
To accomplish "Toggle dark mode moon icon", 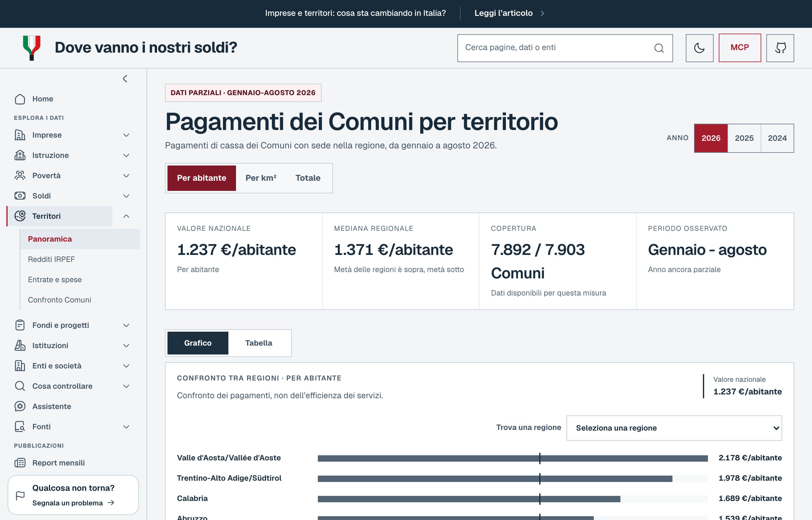I will 699,48.
